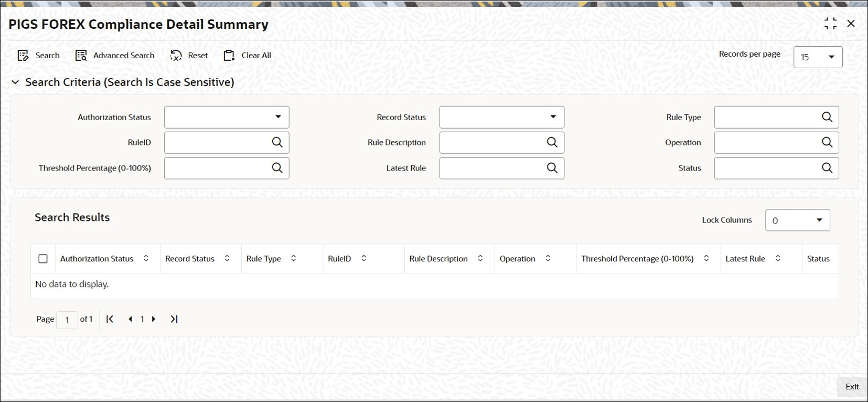Click the Operation lookup magnifier icon
Image resolution: width=868 pixels, height=402 pixels.
click(827, 142)
